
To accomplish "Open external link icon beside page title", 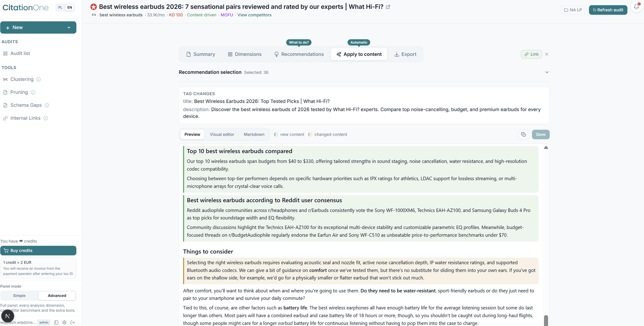I will (x=388, y=7).
